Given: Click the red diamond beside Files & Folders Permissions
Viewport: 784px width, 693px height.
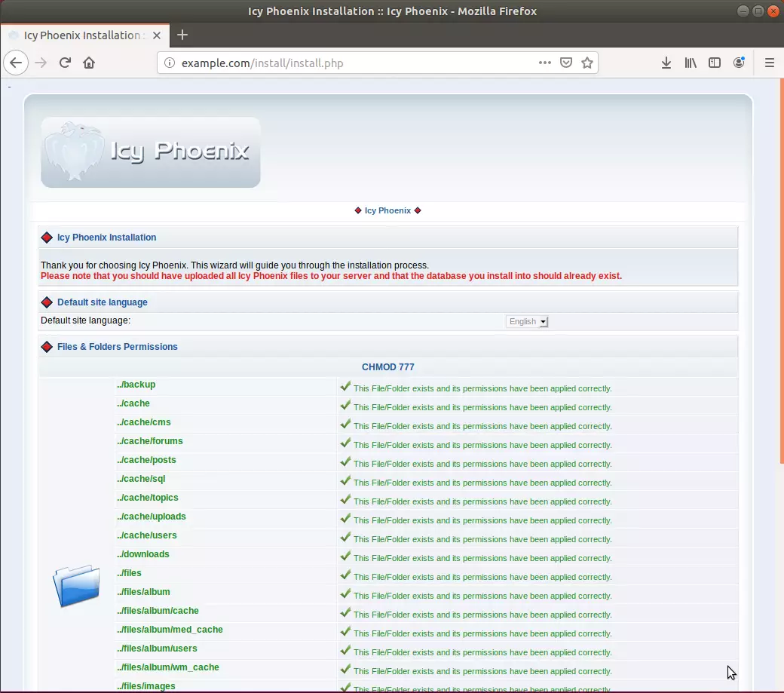Looking at the screenshot, I should 47,347.
